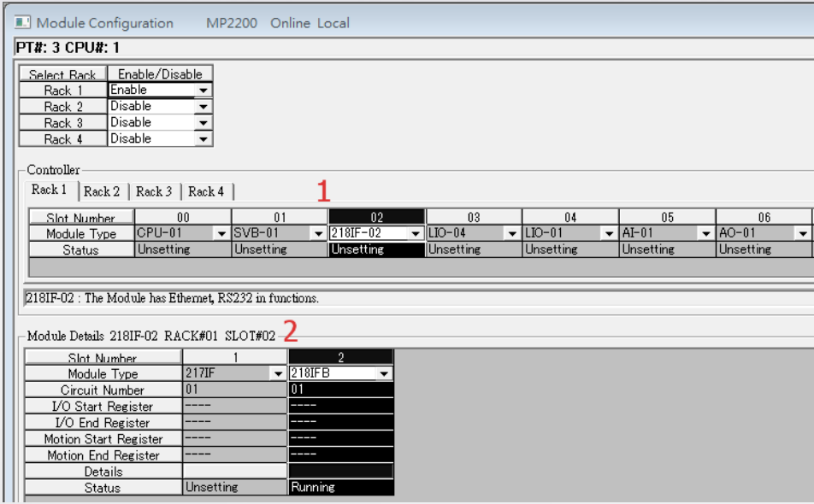Select controller slot number 05 header
This screenshot has width=814, height=504.
(667, 217)
